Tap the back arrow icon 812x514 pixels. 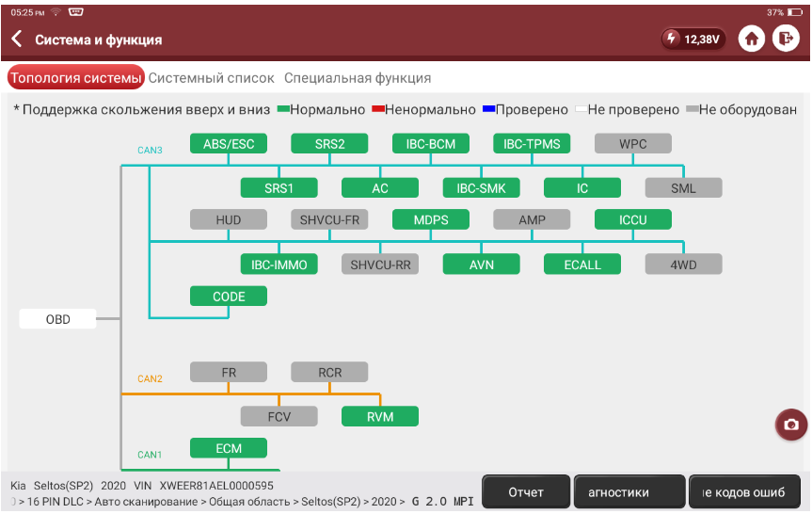point(17,40)
